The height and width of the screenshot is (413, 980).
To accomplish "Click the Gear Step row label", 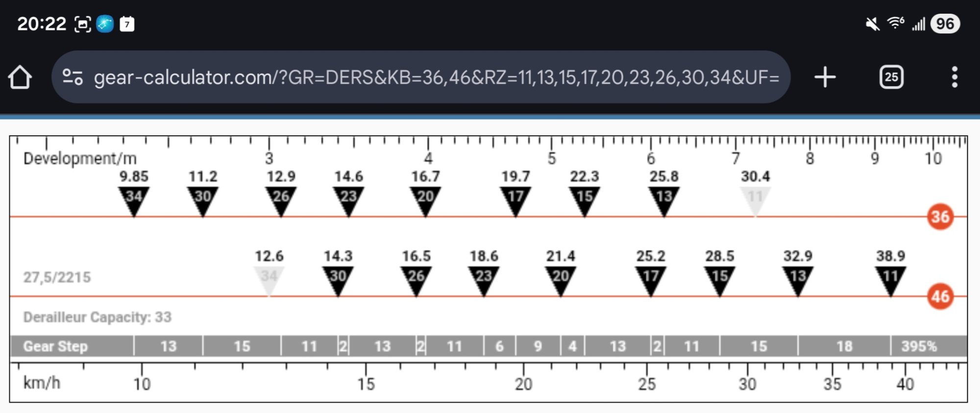I will [x=55, y=346].
